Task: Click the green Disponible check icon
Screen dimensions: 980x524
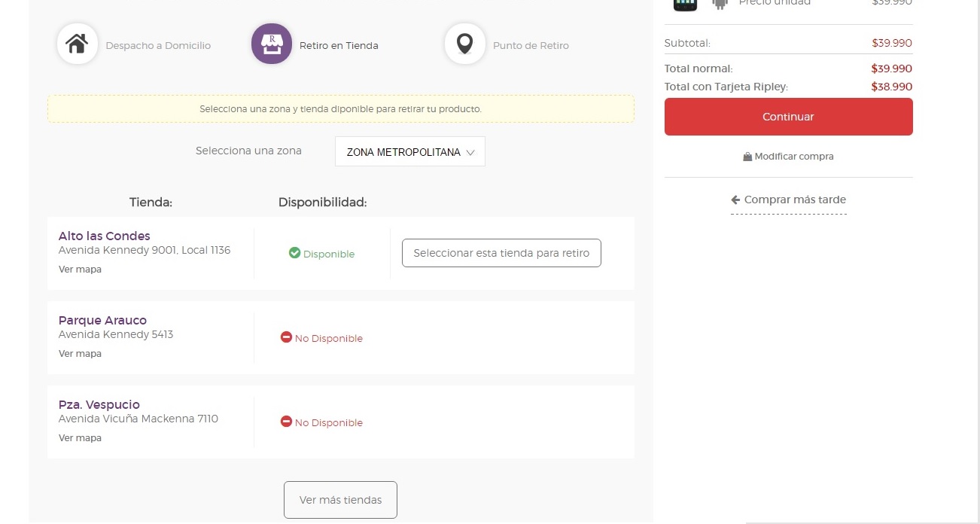Action: [295, 254]
